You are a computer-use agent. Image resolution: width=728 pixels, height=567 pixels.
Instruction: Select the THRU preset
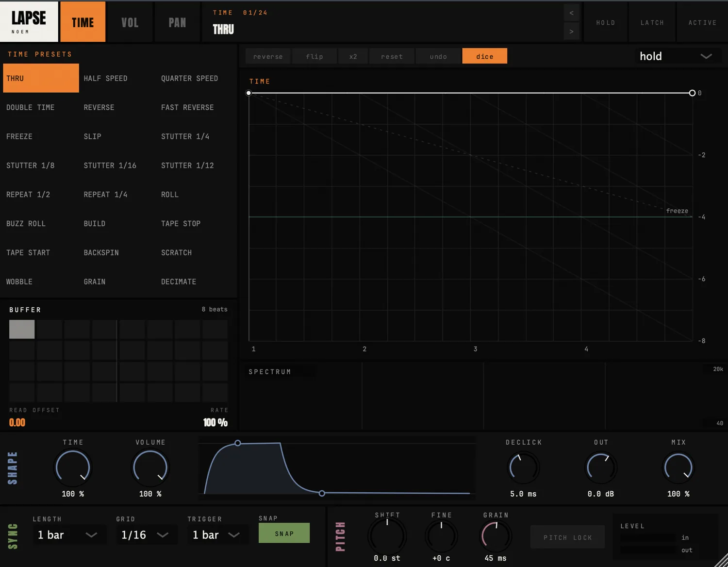(41, 78)
